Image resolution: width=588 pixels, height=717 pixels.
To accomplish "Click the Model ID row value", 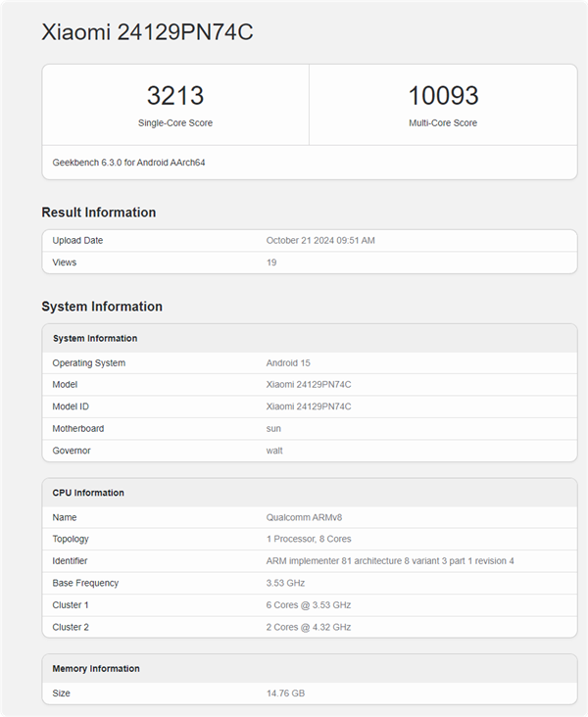I will (x=309, y=406).
